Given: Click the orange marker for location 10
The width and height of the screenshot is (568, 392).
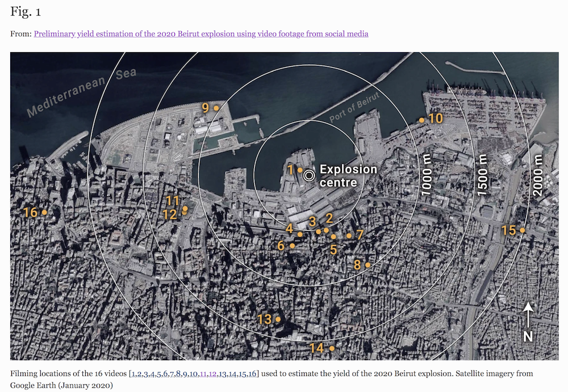Looking at the screenshot, I should [421, 120].
